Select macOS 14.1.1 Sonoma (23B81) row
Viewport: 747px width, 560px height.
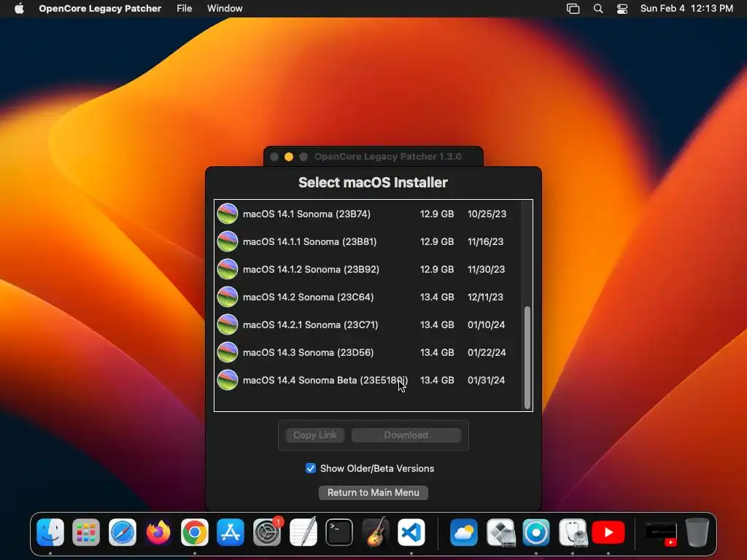click(x=368, y=241)
